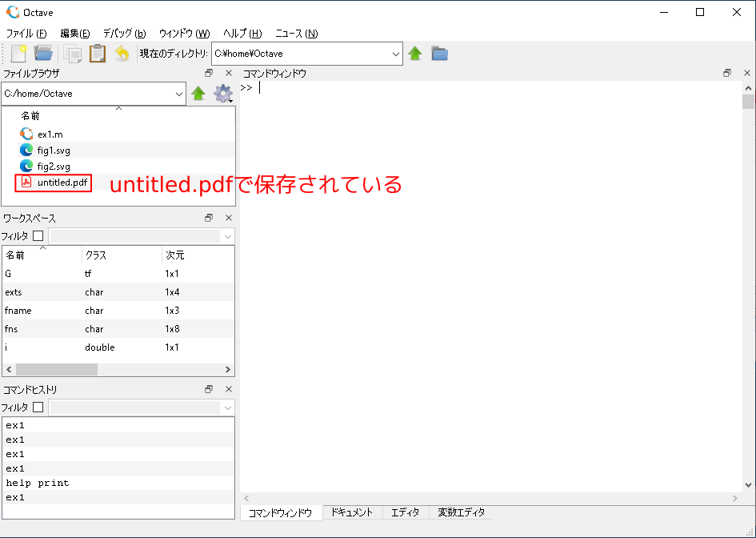Switch to the 変数エディタ tab
This screenshot has width=756, height=538.
tap(460, 512)
